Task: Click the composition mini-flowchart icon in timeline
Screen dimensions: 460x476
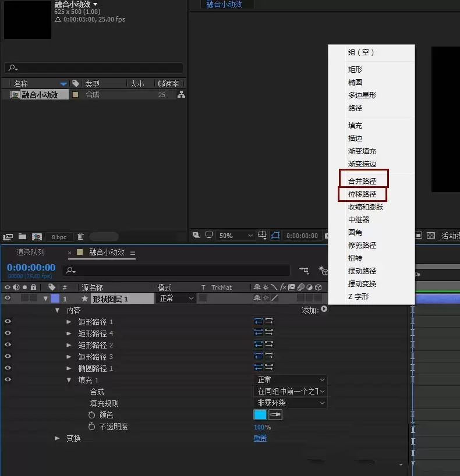Action: [304, 270]
